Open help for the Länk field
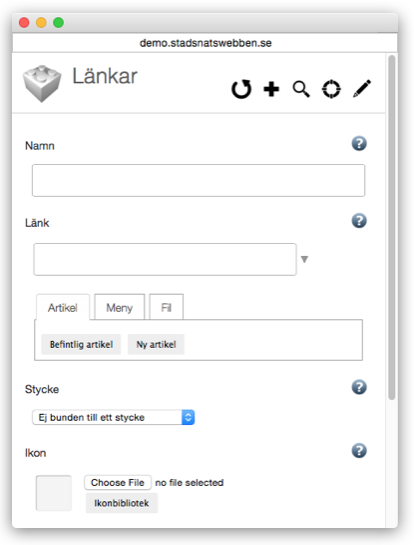The image size is (414, 545). pos(359,221)
